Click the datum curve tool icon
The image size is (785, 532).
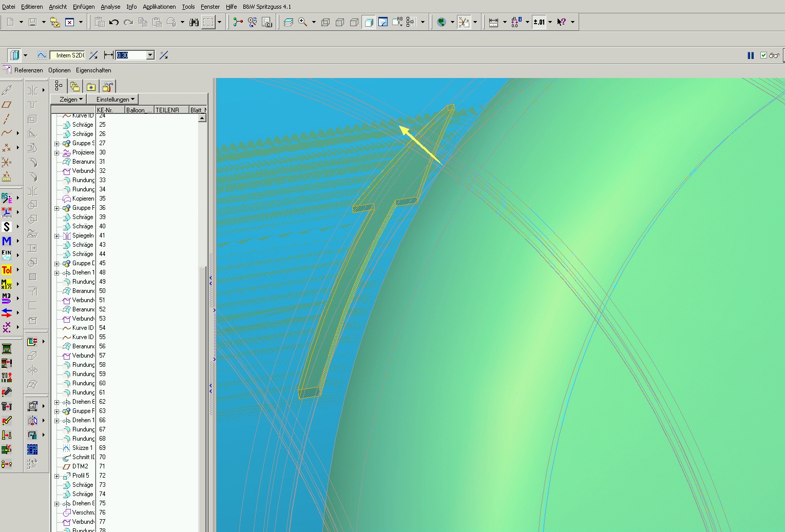(x=7, y=133)
